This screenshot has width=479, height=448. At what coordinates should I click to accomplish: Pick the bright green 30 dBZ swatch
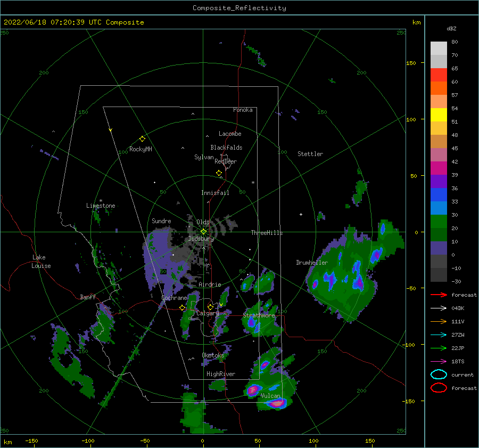(439, 221)
